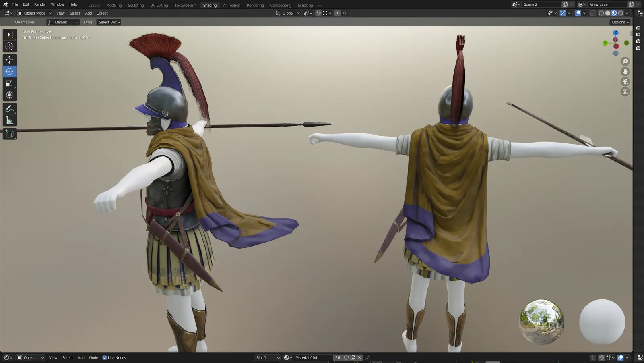Switch perspective/orthographic with the grid icon
Image resolution: width=644 pixels, height=363 pixels.
(625, 92)
